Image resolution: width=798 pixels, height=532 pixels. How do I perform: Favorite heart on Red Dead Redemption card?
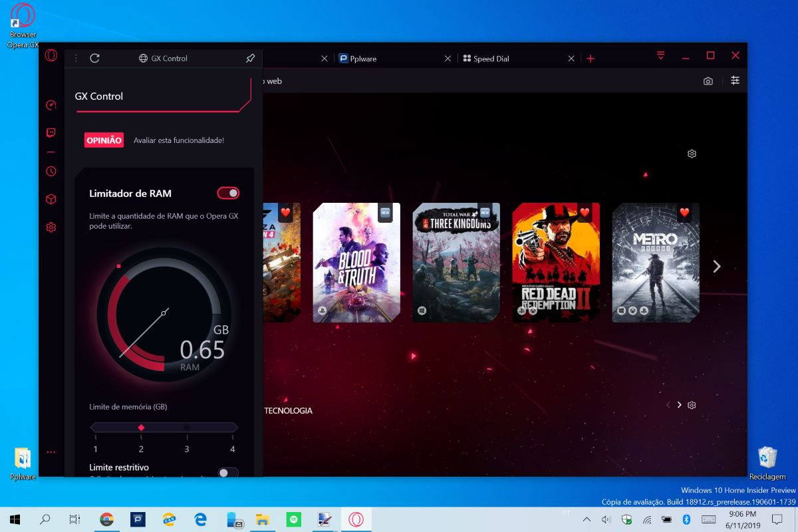coord(585,213)
